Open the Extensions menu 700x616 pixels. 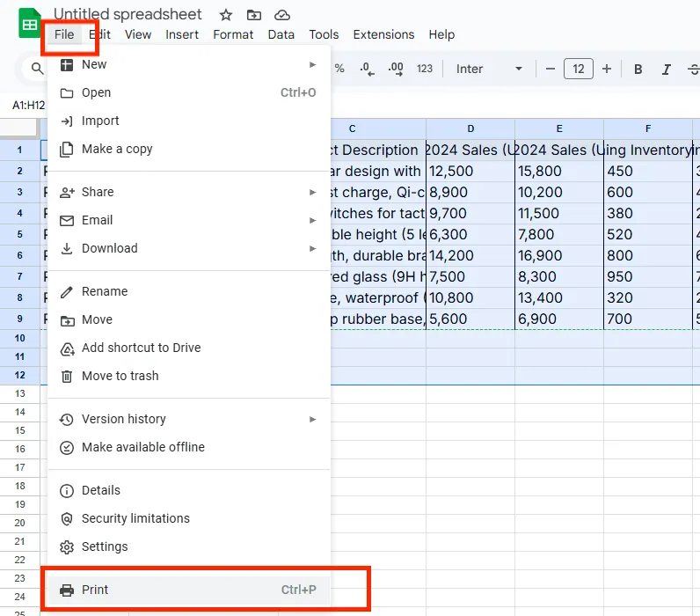[x=383, y=34]
